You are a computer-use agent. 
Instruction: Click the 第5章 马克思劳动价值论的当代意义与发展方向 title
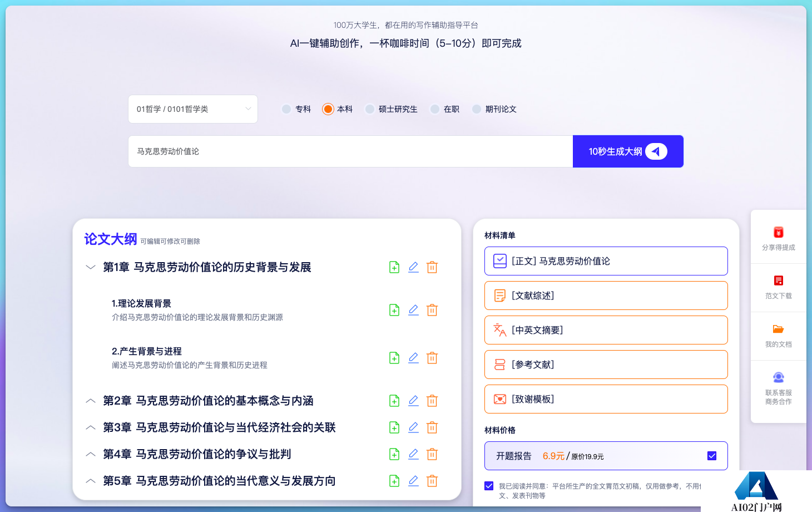[x=219, y=481]
